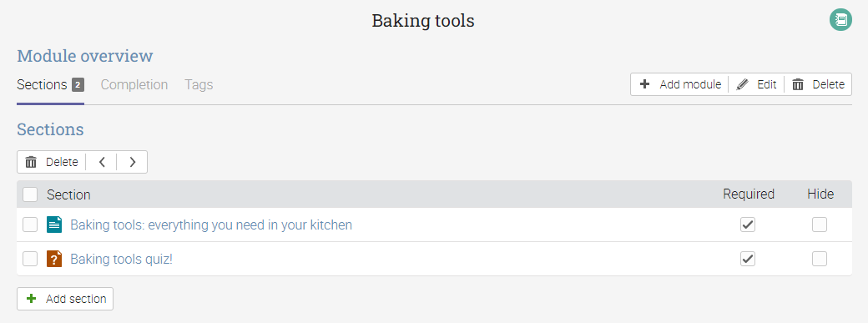Click the Add section button
The height and width of the screenshot is (323, 868).
[65, 299]
